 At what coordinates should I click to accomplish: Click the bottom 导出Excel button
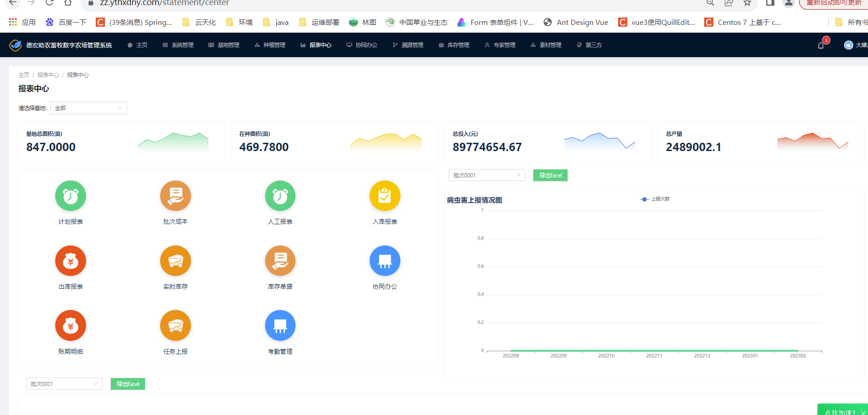(x=128, y=384)
